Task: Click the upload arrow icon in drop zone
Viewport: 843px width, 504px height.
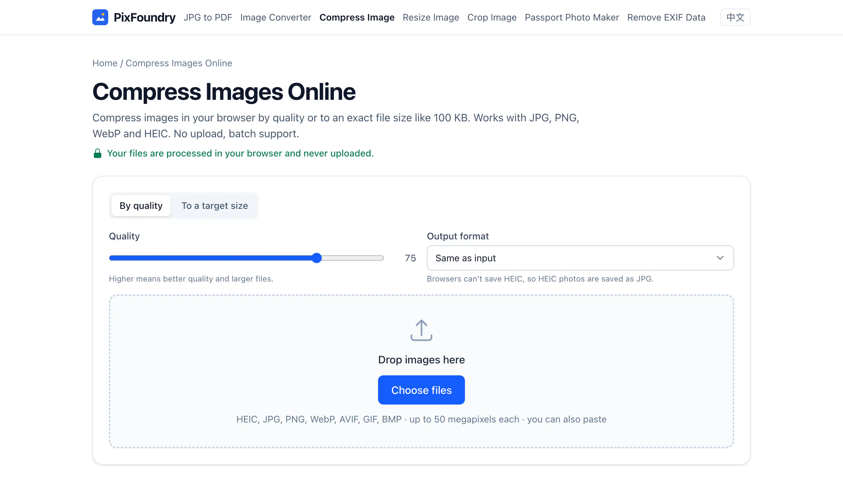Action: 421,330
